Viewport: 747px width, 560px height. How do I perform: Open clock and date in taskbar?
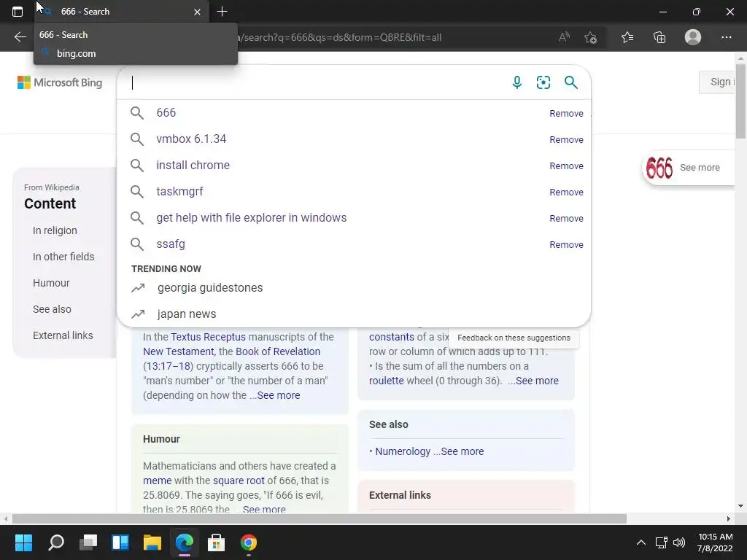pyautogui.click(x=715, y=542)
